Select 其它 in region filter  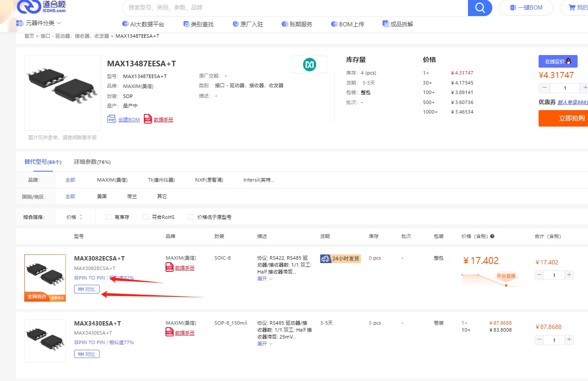click(x=162, y=196)
